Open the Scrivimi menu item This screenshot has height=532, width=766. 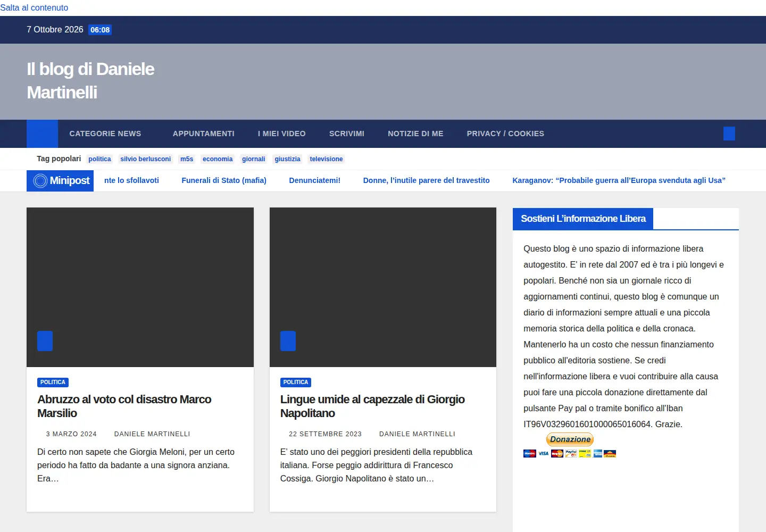pyautogui.click(x=347, y=134)
